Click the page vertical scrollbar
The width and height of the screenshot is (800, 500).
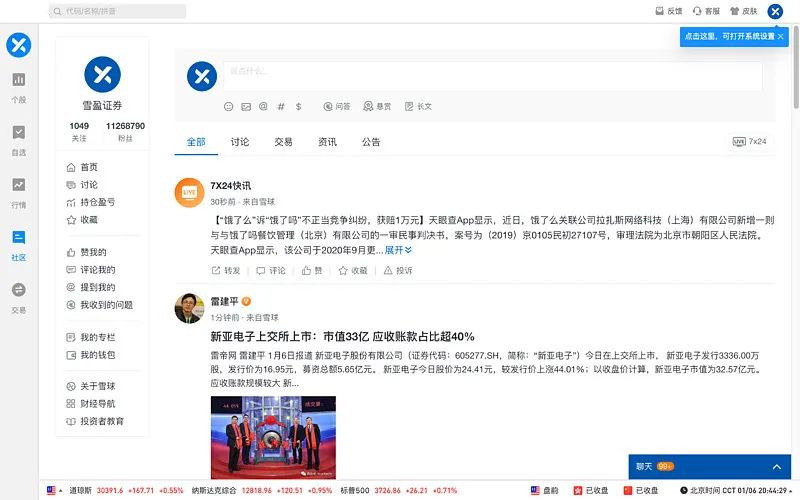pyautogui.click(x=796, y=67)
